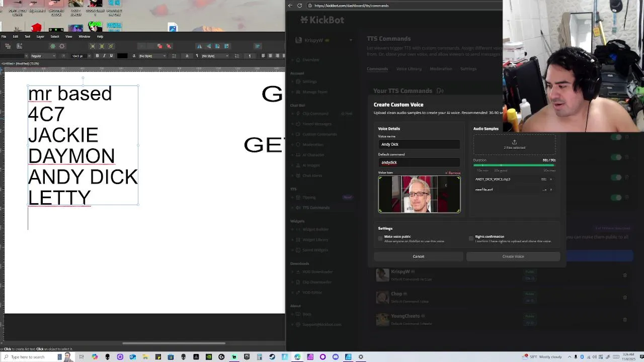The height and width of the screenshot is (362, 644).
Task: Click the first green frame icon in toolbar
Action: click(x=93, y=46)
